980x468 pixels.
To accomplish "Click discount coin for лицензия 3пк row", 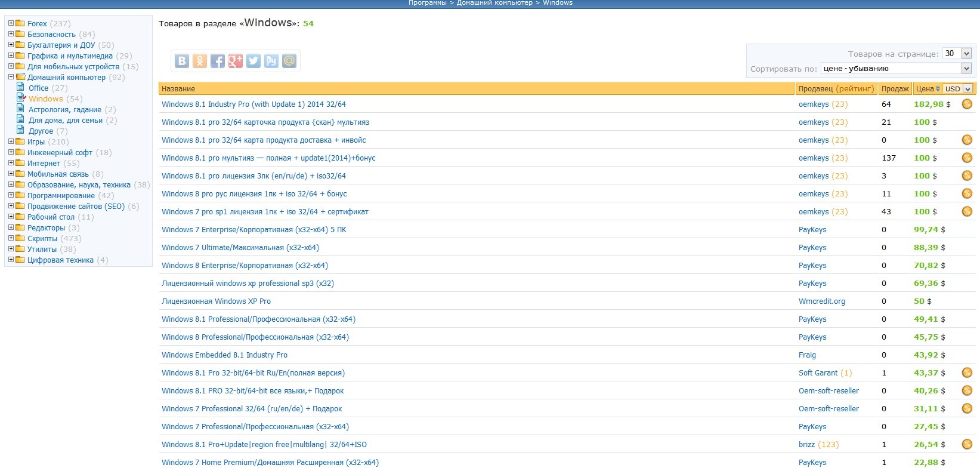I will coord(967,176).
